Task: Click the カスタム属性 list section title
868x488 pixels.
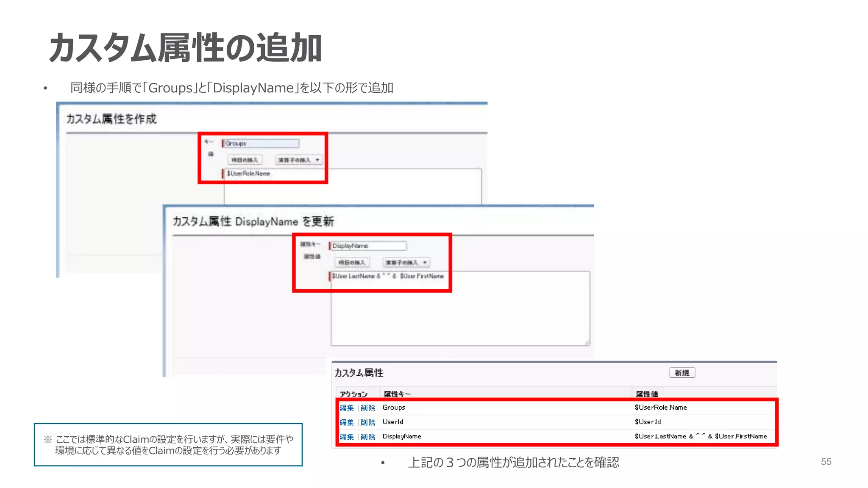Action: (x=359, y=373)
